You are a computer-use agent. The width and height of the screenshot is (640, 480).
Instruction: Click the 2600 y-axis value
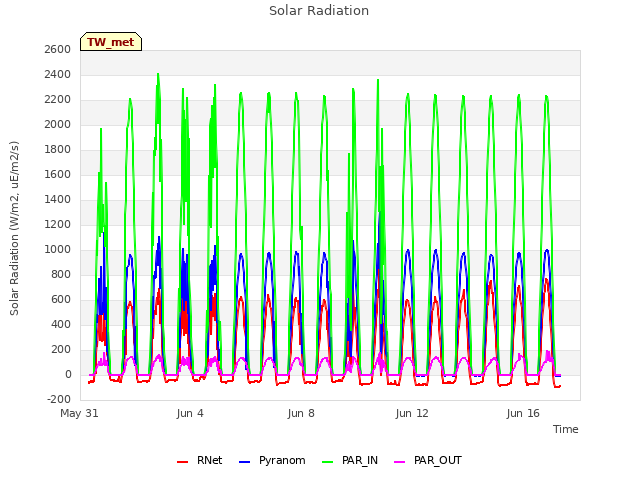(x=58, y=49)
